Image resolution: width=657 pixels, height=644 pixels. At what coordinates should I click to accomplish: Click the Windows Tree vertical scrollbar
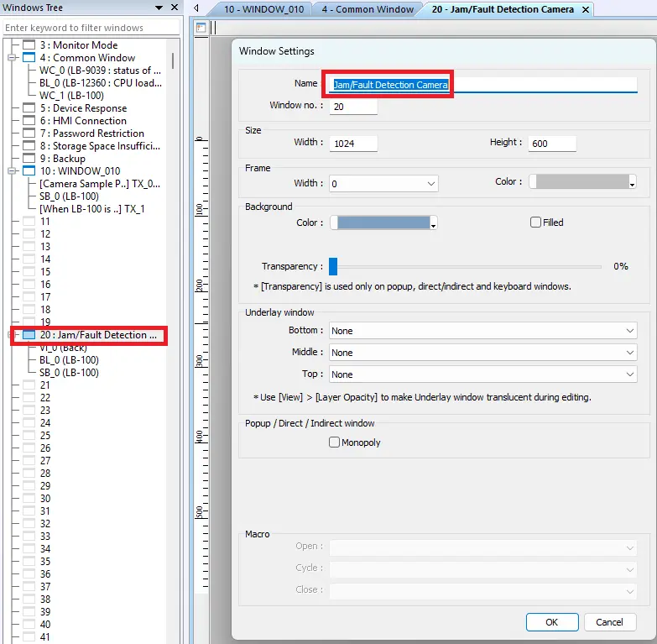173,60
